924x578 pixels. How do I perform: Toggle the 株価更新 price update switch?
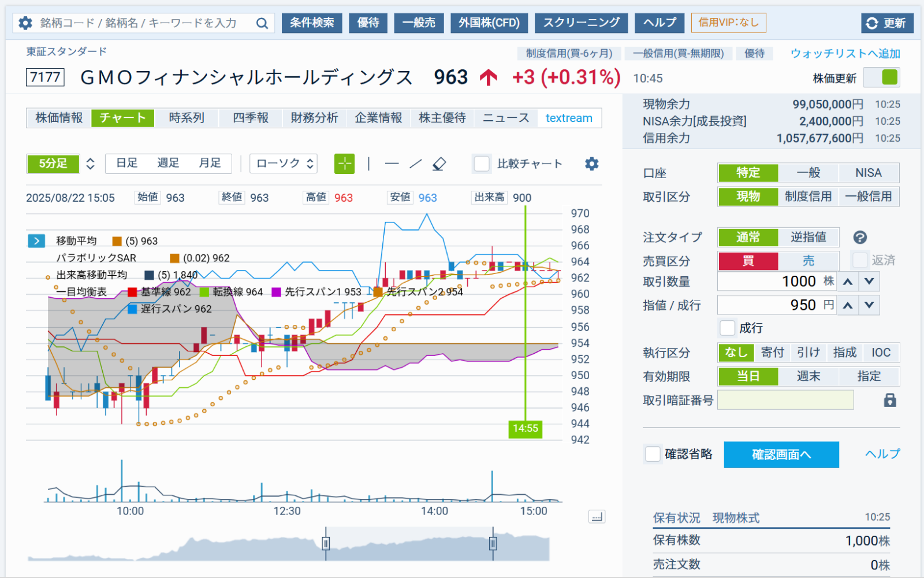click(882, 77)
